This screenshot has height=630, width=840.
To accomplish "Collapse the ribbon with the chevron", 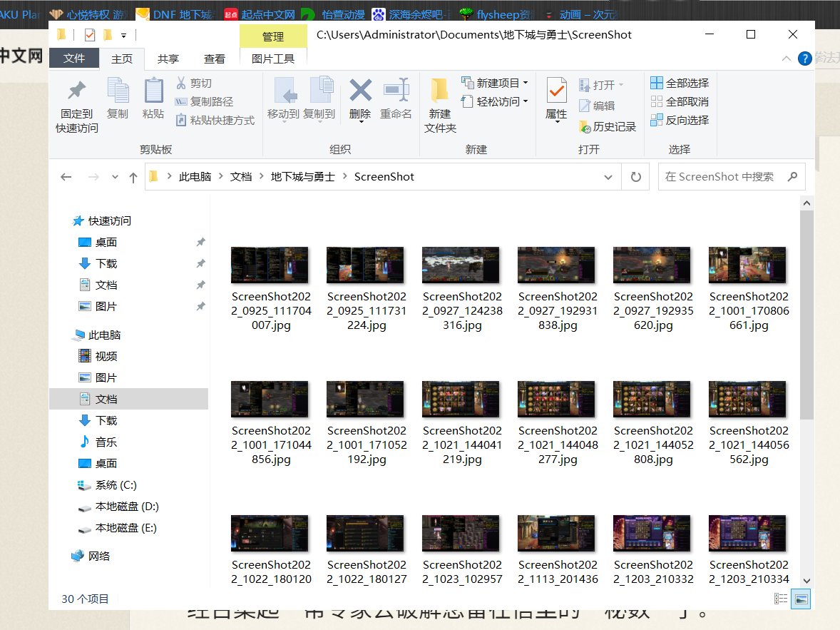I will coord(787,59).
